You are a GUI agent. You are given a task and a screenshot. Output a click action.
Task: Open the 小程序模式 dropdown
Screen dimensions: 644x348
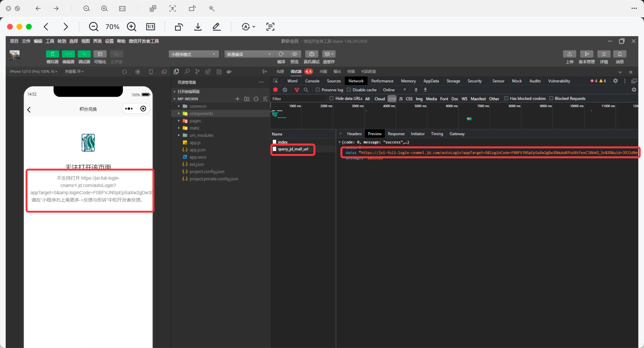(x=193, y=54)
